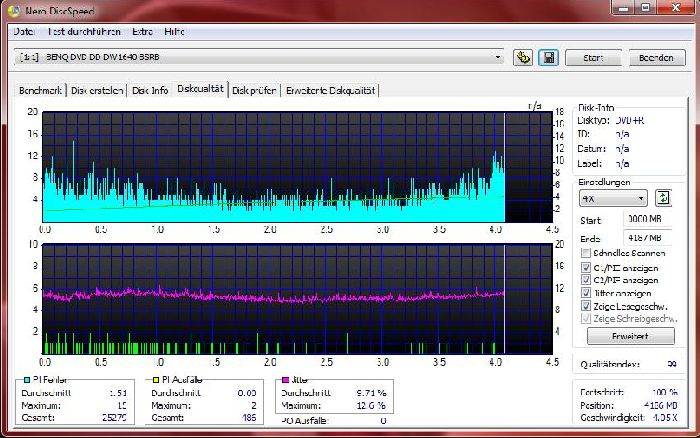
Task: Click the Qualitätsindex value
Action: click(x=671, y=364)
